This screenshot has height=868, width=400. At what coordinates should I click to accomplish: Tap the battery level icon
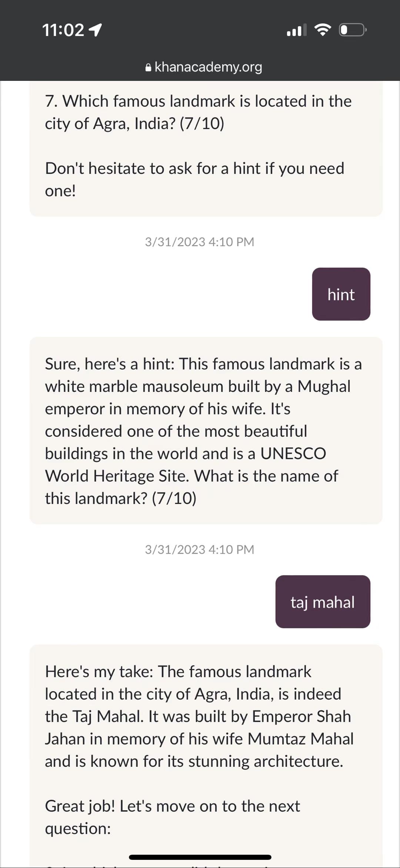[353, 30]
